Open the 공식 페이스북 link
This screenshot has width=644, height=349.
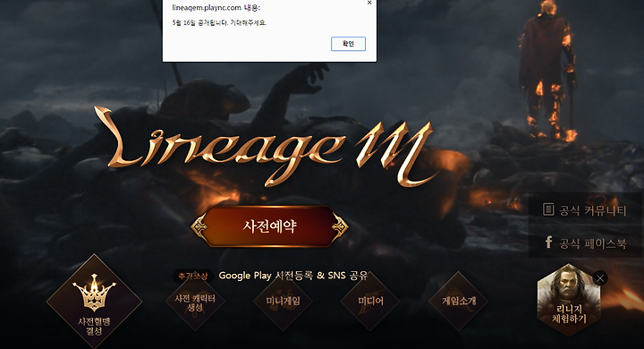(x=585, y=243)
